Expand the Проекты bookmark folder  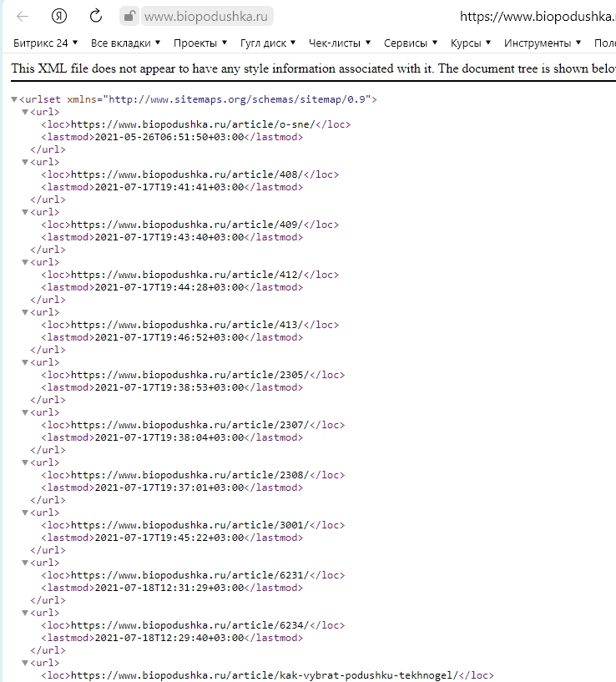click(x=200, y=43)
